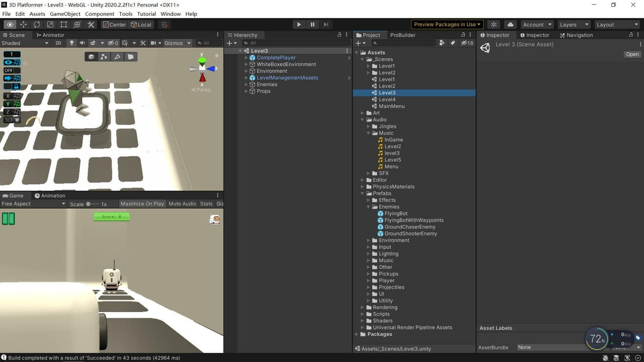This screenshot has height=362, width=644.
Task: Toggle the Hierarchy panel lock
Action: click(x=339, y=35)
